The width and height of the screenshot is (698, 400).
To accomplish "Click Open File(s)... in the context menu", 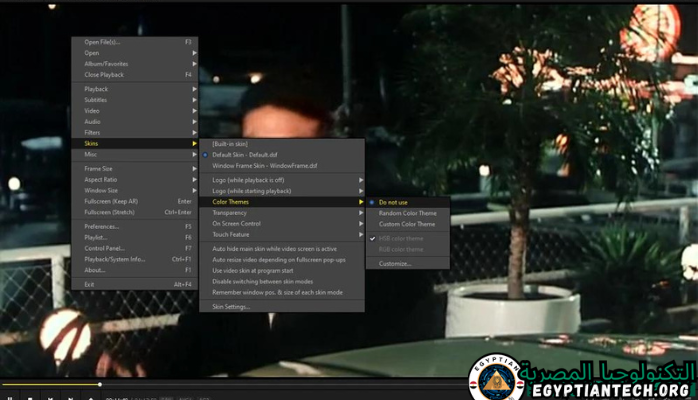I will coord(102,42).
